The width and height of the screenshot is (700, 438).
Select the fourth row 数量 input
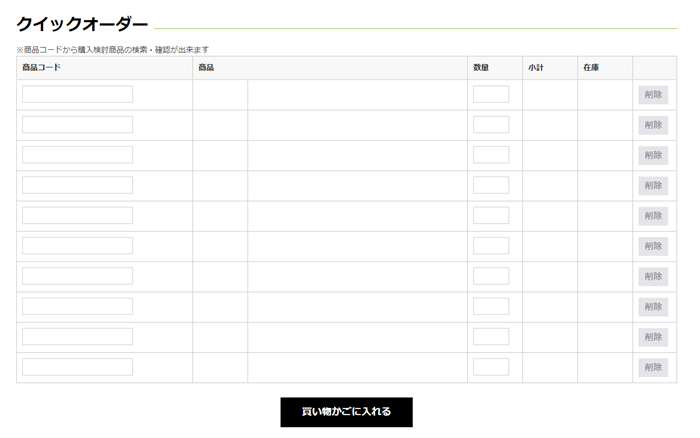490,185
